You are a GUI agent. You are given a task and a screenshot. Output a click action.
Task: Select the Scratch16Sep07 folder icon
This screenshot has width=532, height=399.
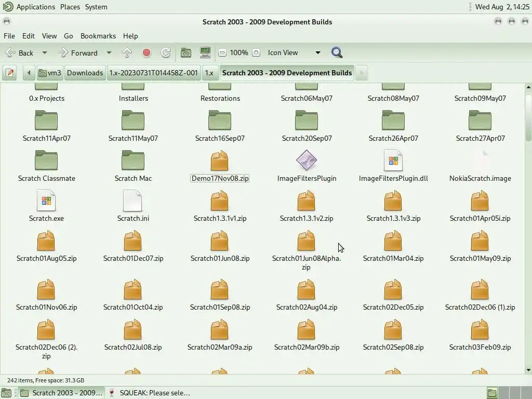tap(220, 120)
